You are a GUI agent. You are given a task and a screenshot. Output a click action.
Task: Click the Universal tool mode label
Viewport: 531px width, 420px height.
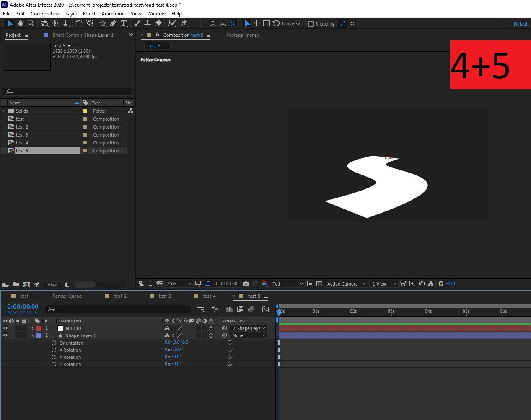[x=292, y=23]
